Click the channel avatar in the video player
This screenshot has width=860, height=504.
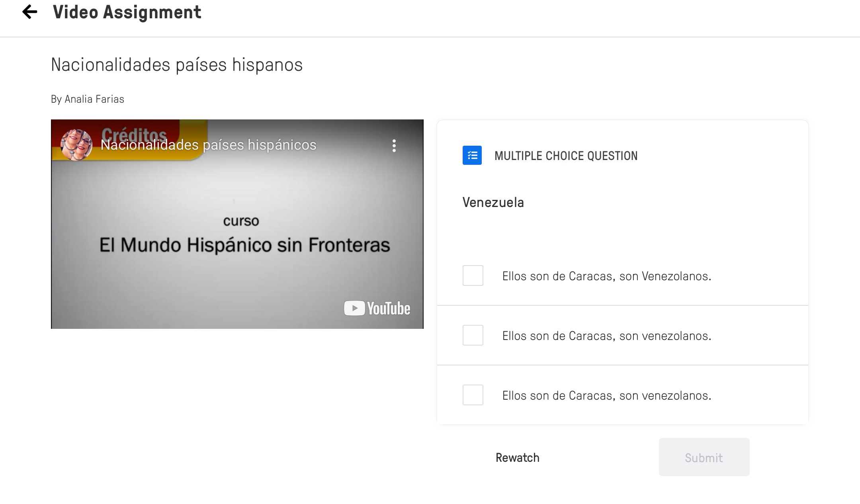(76, 145)
